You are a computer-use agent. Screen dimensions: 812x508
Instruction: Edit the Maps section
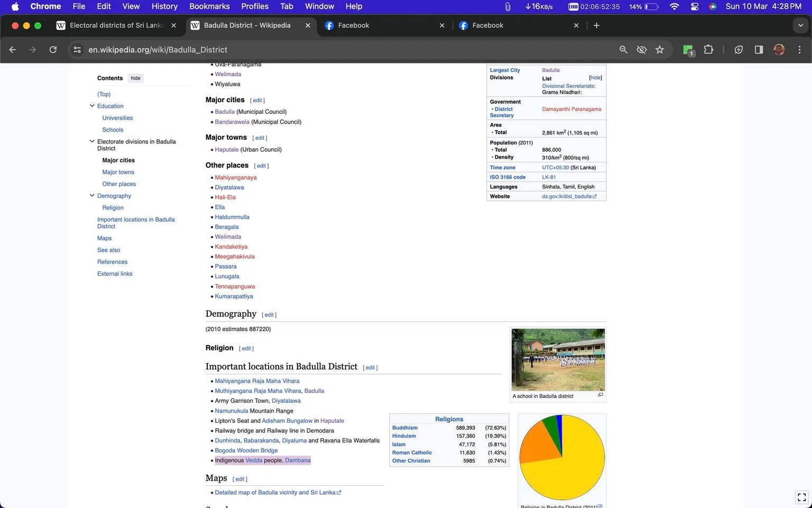(x=240, y=479)
